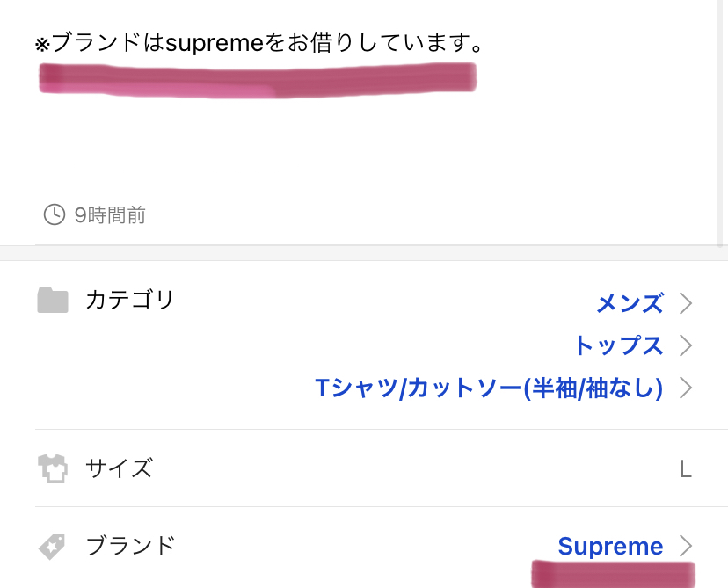Screen dimensions: 728x588
Task: Click the chevron arrow next to メンズ
Action: click(686, 304)
